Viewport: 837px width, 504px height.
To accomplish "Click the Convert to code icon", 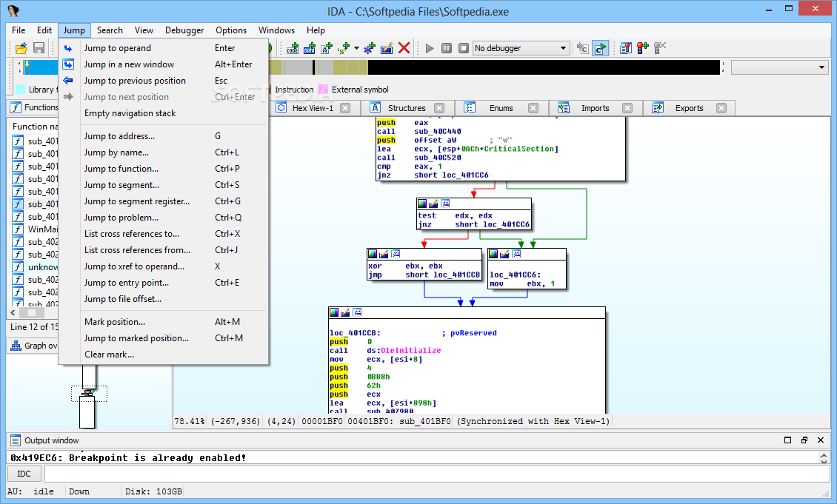I will pyautogui.click(x=292, y=48).
